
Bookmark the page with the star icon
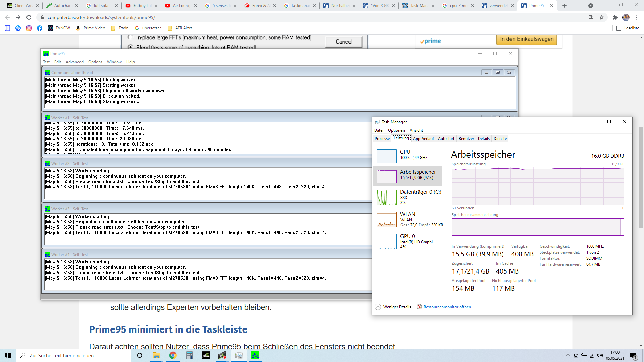click(602, 17)
